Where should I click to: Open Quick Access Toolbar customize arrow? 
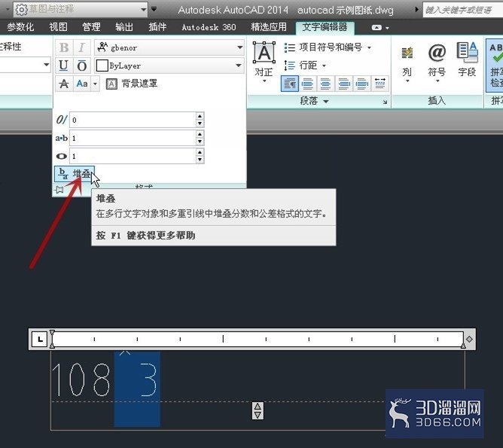click(154, 9)
